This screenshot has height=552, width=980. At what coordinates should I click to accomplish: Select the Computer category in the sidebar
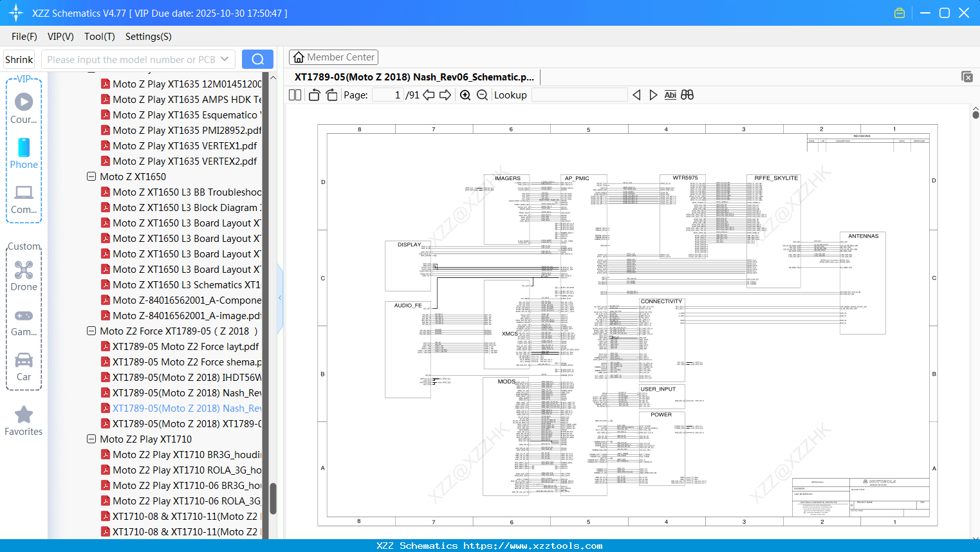[x=24, y=199]
